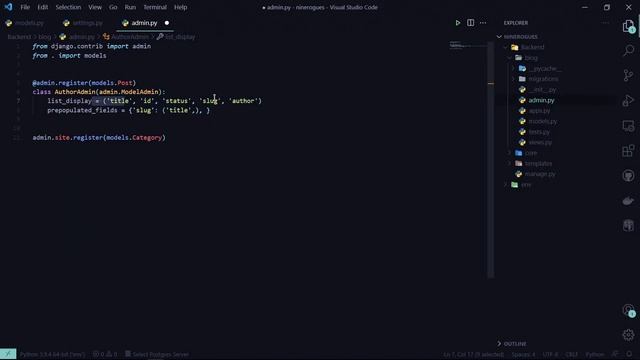Change the CRLF end of line sequence

pyautogui.click(x=572, y=354)
